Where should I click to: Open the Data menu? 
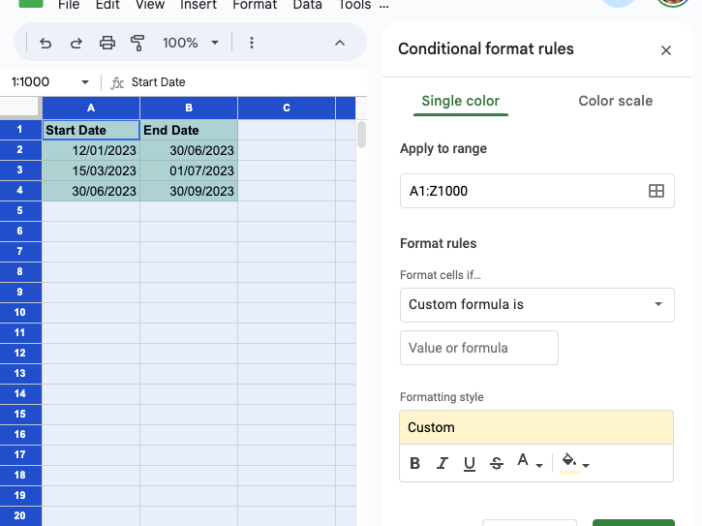307,5
